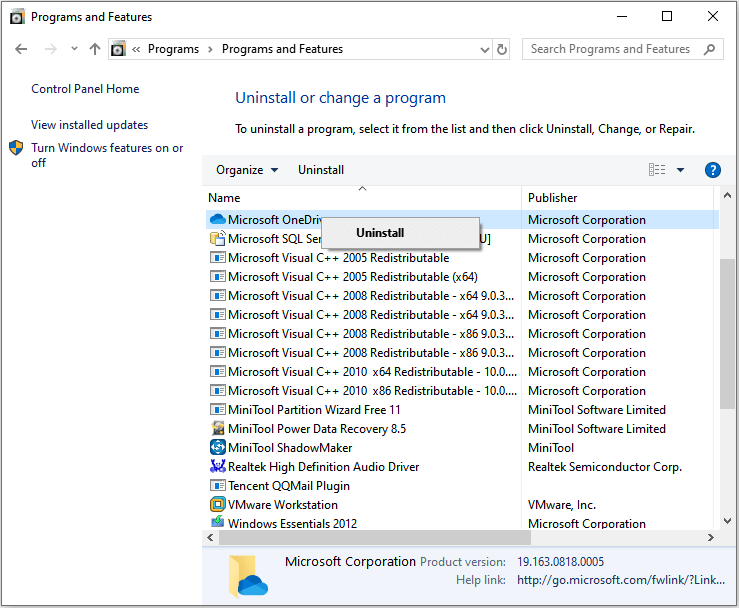
Task: Select MiniTool Power Data Recovery 8.5 entry
Action: (x=317, y=428)
